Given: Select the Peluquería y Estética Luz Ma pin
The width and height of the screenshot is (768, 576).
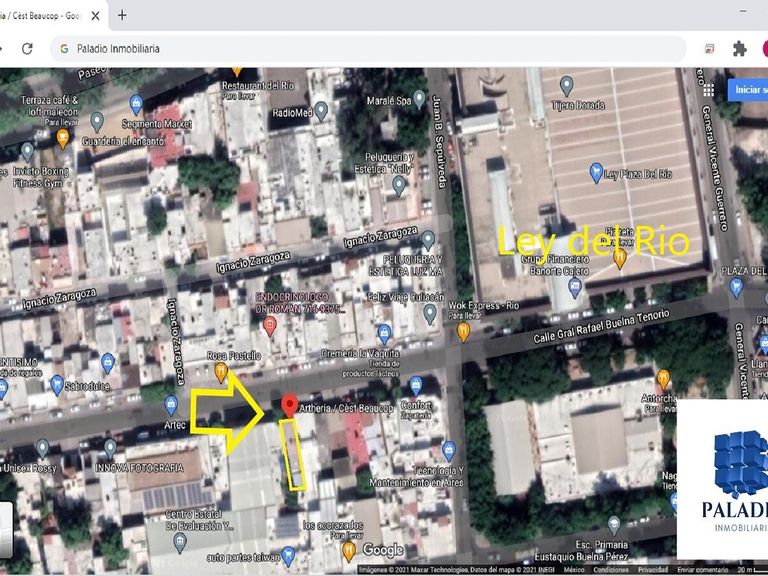Looking at the screenshot, I should coord(428,240).
